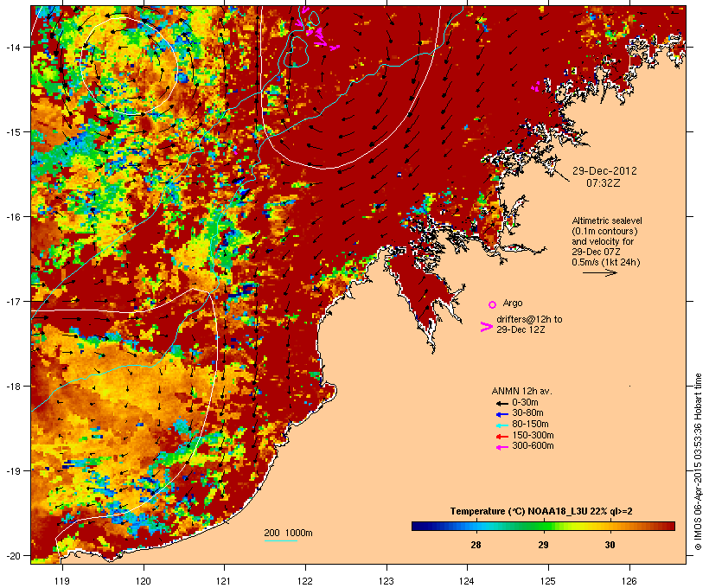This screenshot has width=709, height=588.
Task: Click the color bar tick label 29
Action: click(543, 545)
